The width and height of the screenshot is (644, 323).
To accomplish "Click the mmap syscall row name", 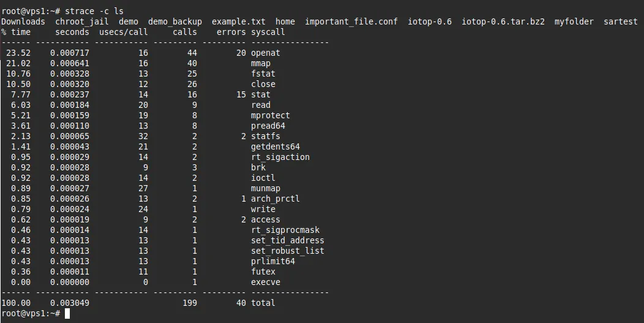I will pyautogui.click(x=261, y=63).
